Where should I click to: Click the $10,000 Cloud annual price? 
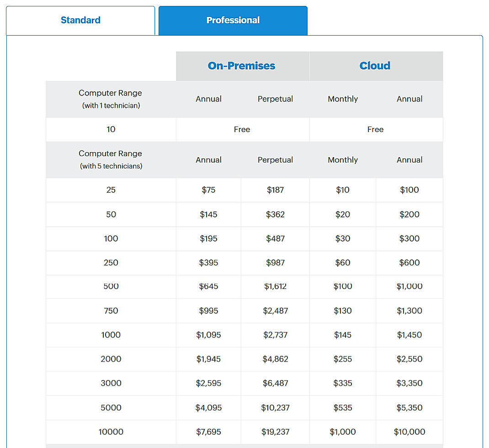tap(409, 432)
